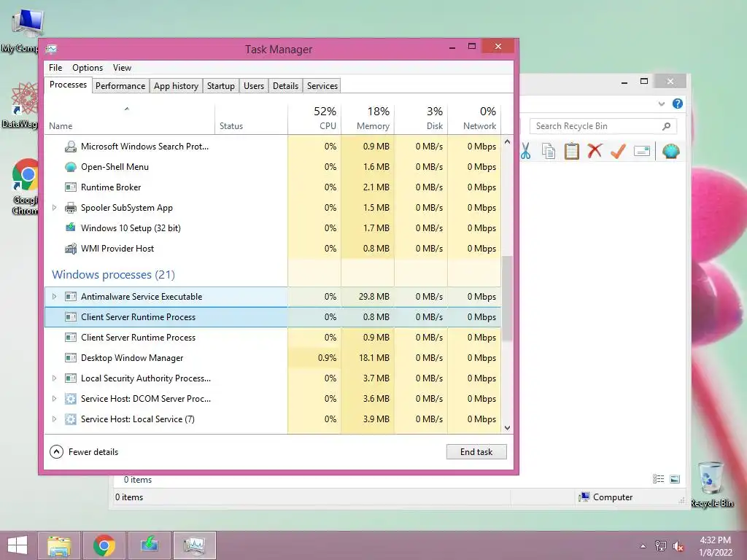The width and height of the screenshot is (747, 560).
Task: Click the shell icon in Recycle Bin toolbar
Action: pos(671,152)
